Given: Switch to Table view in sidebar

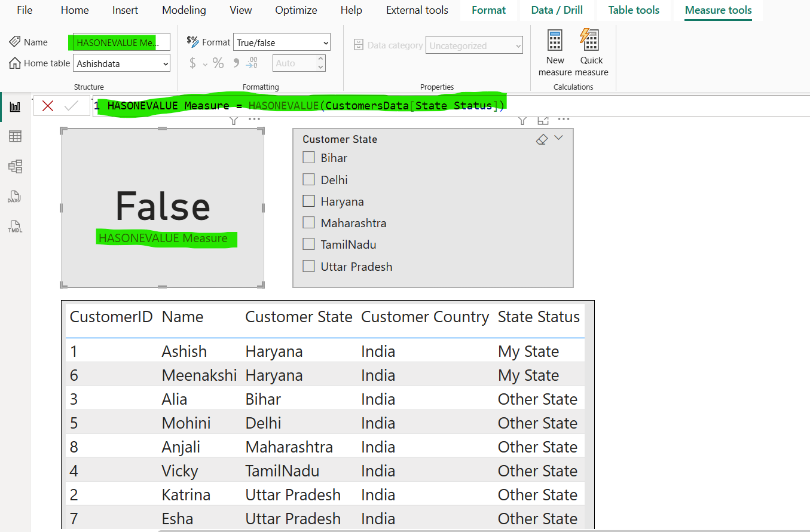Looking at the screenshot, I should click(x=15, y=137).
